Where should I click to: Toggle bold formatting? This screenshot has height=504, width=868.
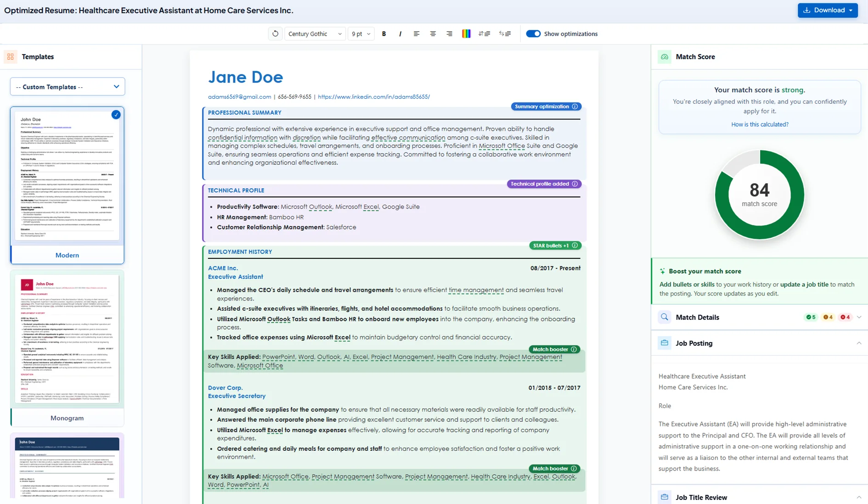point(384,34)
